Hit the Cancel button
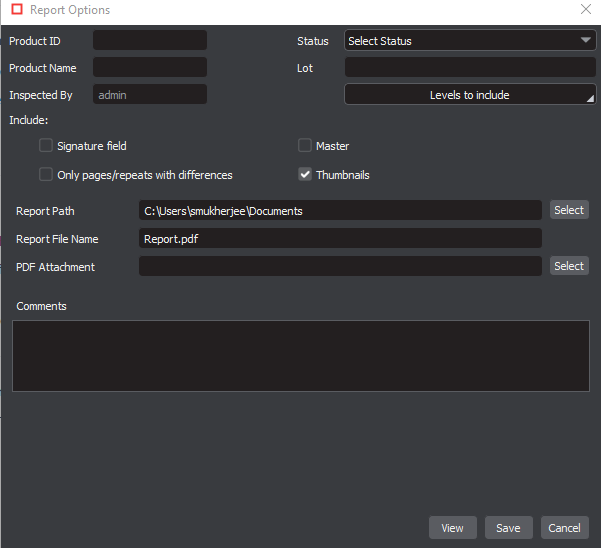The image size is (601, 548). pyautogui.click(x=564, y=528)
